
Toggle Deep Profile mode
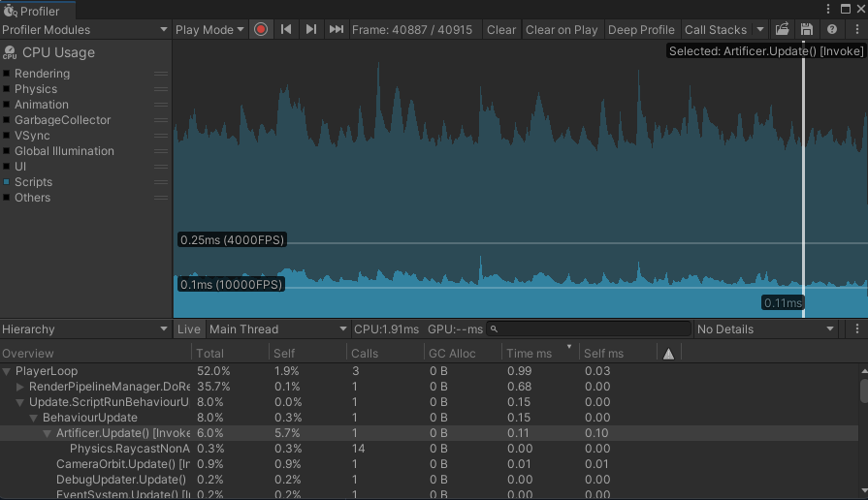641,29
